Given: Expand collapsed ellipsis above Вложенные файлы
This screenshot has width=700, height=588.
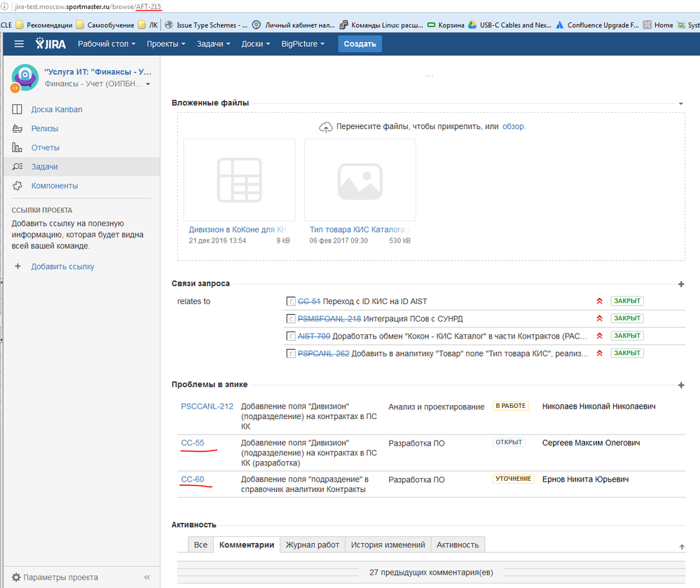Looking at the screenshot, I should pos(429,76).
